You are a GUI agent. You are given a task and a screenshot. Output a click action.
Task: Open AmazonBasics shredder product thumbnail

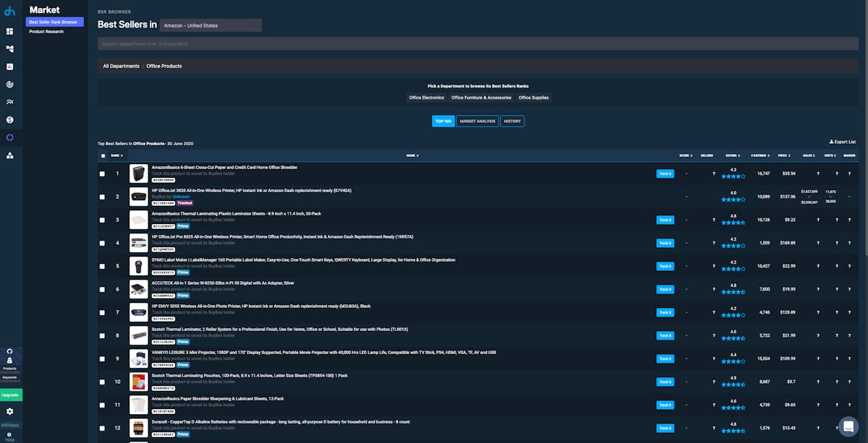(138, 173)
